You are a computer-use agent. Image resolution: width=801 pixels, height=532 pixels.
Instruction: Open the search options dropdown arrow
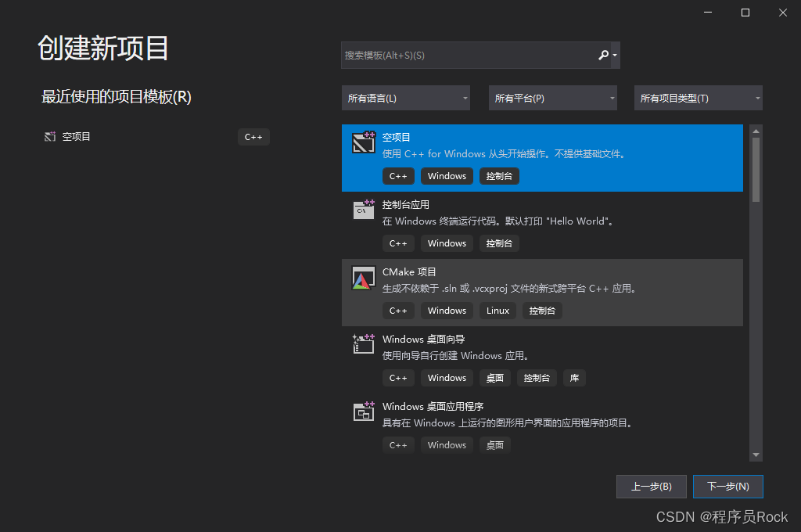point(615,56)
